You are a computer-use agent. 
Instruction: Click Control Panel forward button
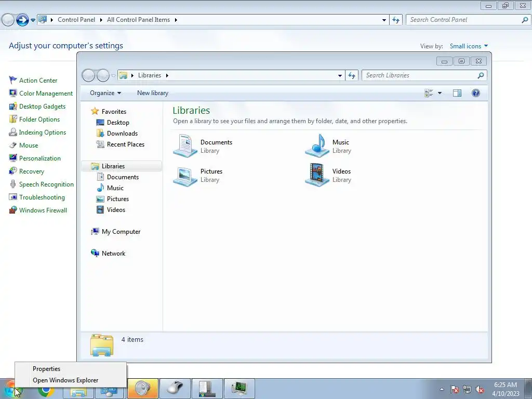[x=22, y=20]
